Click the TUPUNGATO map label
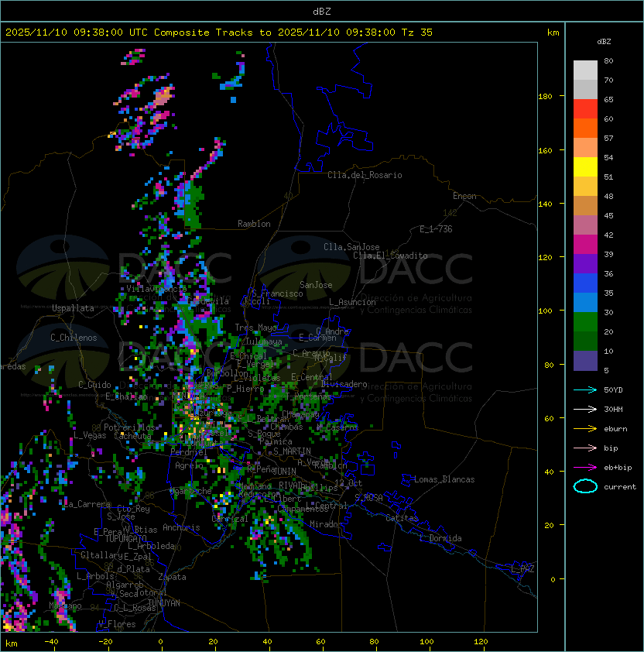Image resolution: width=644 pixels, height=652 pixels. pyautogui.click(x=125, y=539)
